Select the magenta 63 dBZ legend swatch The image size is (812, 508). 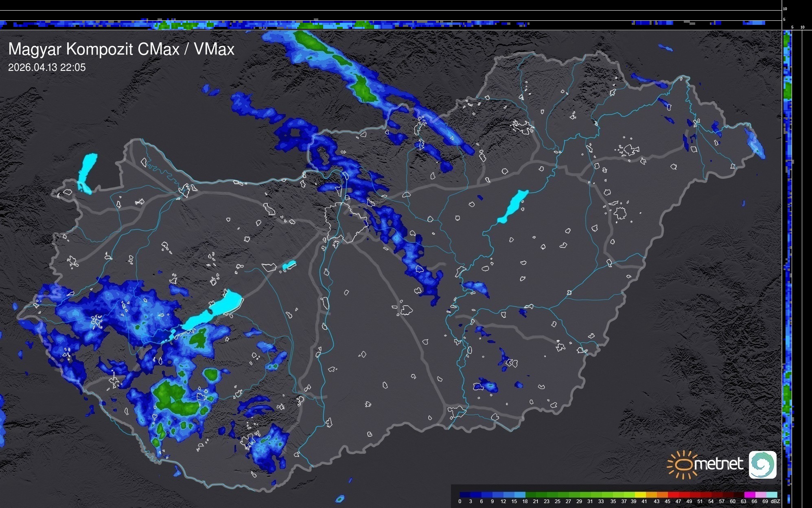(x=749, y=495)
